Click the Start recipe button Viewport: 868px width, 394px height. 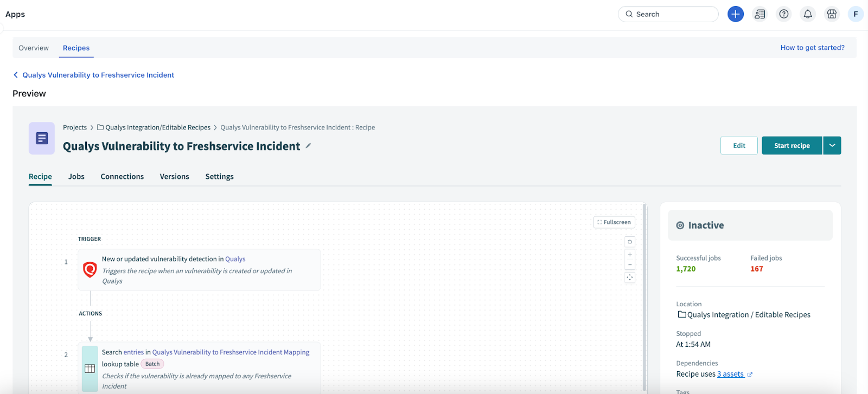[792, 145]
